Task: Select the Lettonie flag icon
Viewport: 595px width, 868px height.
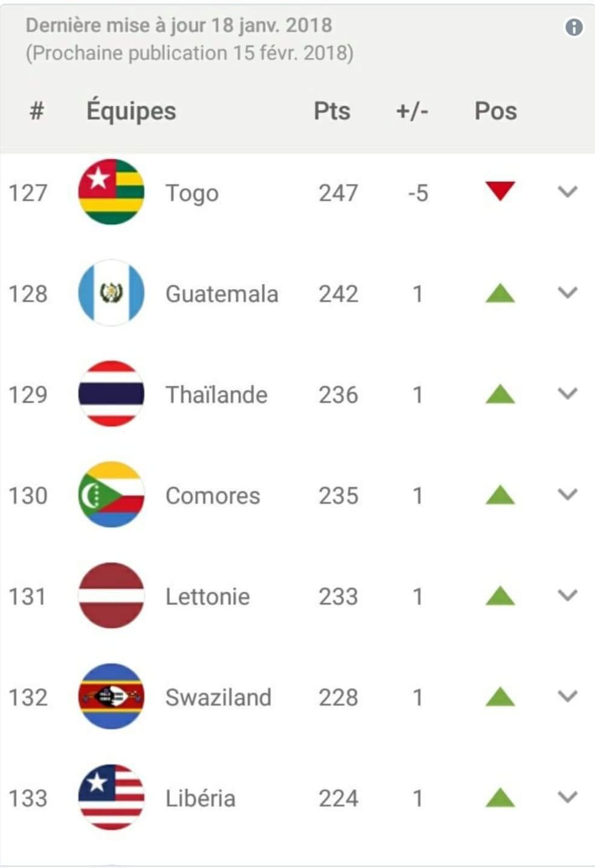Action: (x=111, y=596)
